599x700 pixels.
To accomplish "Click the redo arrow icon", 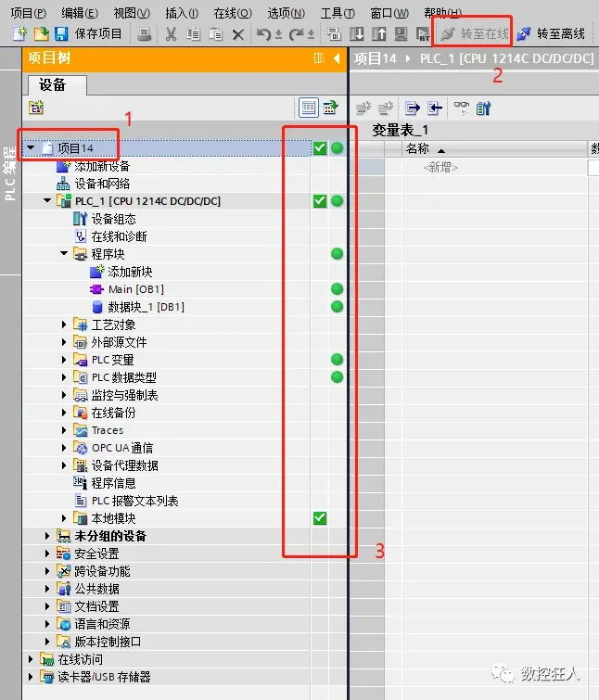I will (x=296, y=34).
